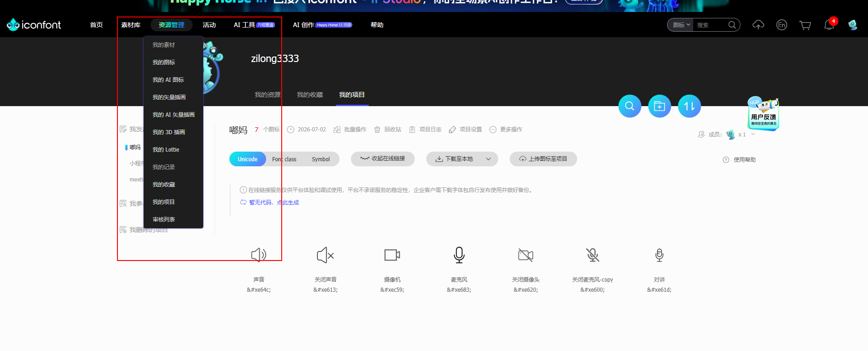Select the 声音 speaker icon
The width and height of the screenshot is (868, 351).
(259, 255)
